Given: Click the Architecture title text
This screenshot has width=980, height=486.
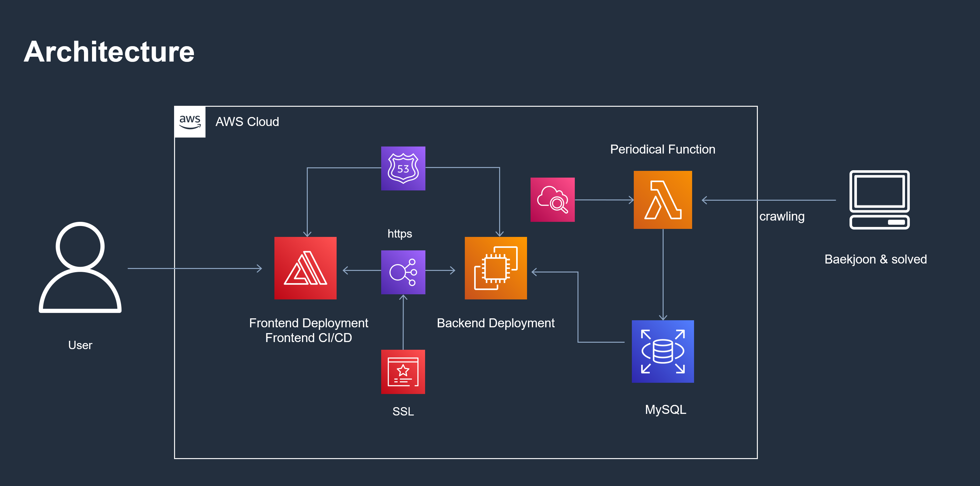Looking at the screenshot, I should click(x=109, y=52).
